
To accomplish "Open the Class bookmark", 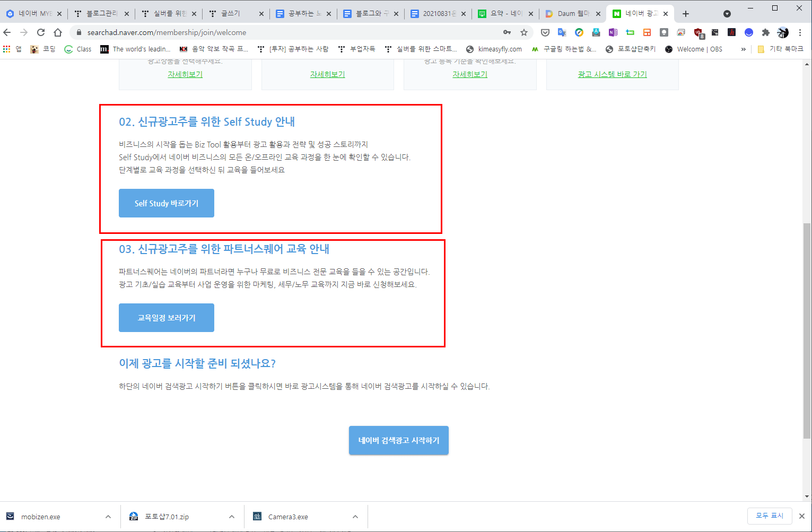I will [78, 49].
